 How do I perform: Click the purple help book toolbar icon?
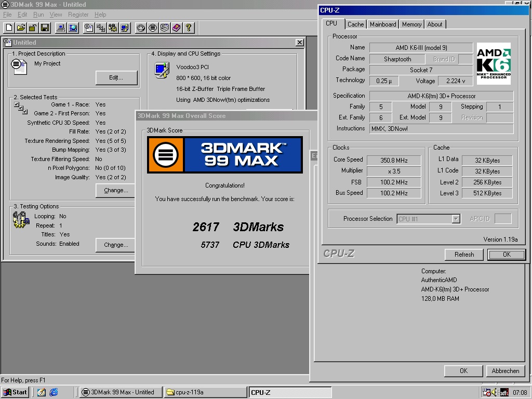point(177,28)
